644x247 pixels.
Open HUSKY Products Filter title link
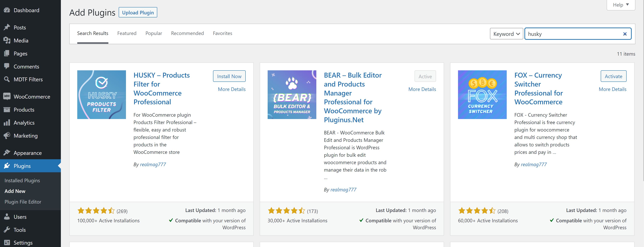click(x=161, y=88)
